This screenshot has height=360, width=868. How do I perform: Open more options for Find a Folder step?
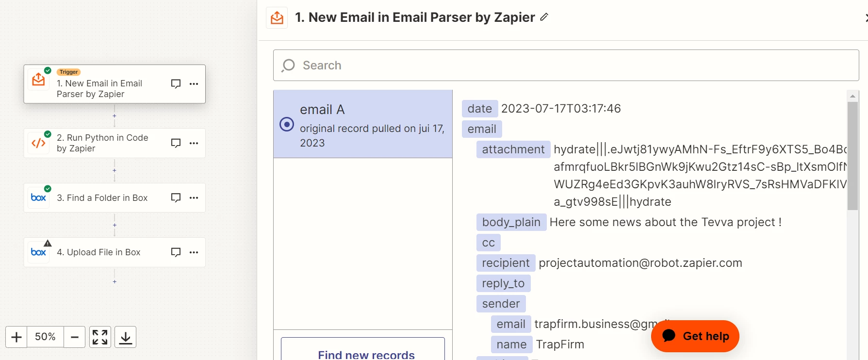[x=194, y=197]
